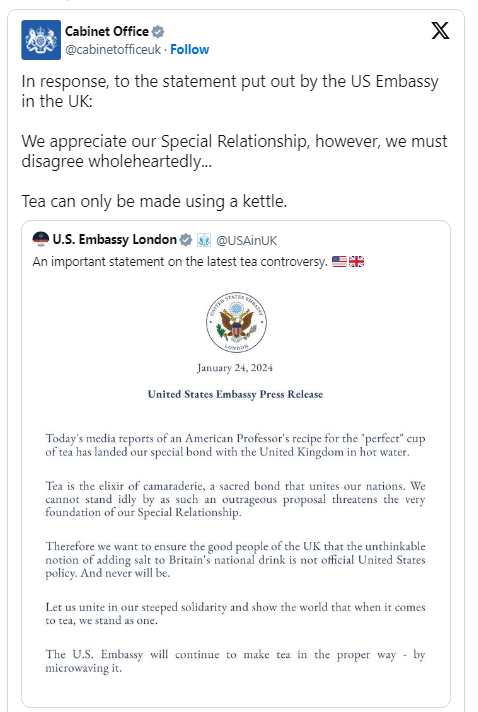Open the U.S. Embassy London avatar
Viewport: 478px width, 712px height.
(x=41, y=239)
